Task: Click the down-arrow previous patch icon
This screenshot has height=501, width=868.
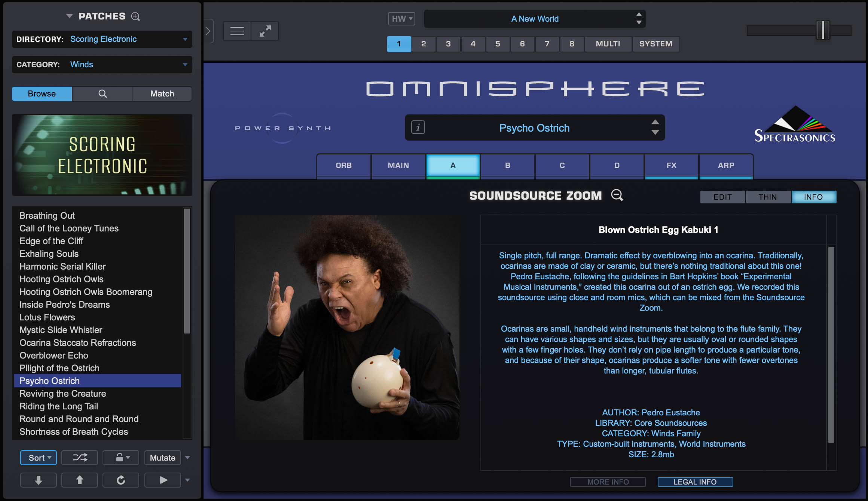Action: [38, 480]
